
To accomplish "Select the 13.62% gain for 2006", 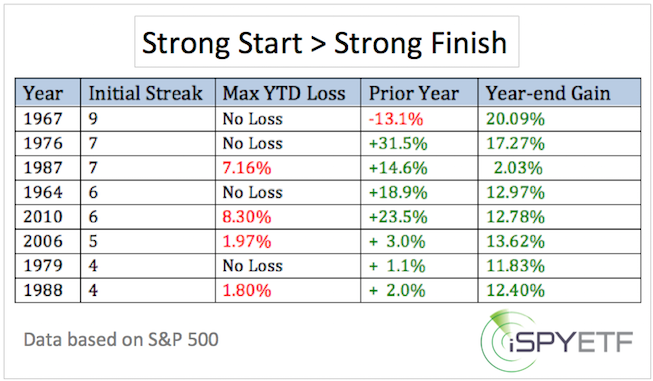I will (x=516, y=242).
